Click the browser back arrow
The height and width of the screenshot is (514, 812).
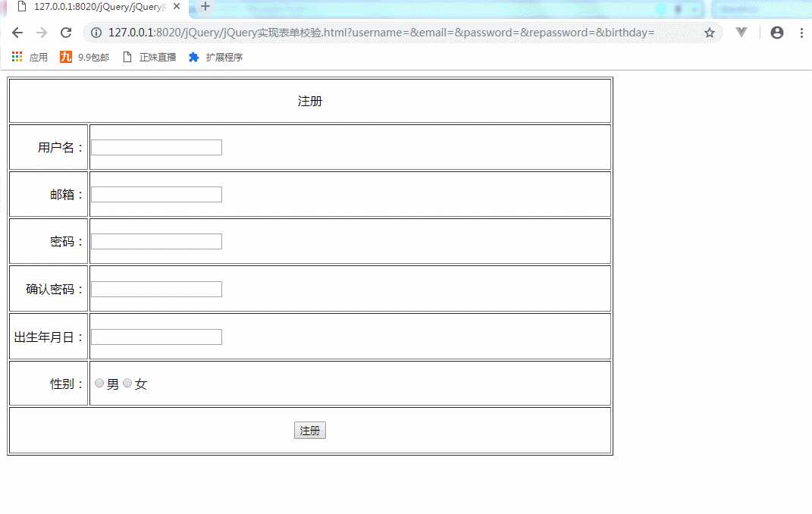click(17, 33)
